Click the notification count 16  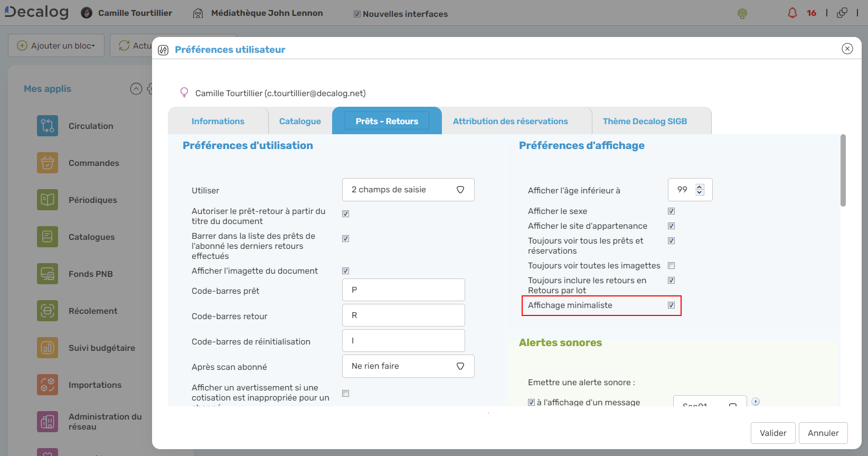(812, 13)
